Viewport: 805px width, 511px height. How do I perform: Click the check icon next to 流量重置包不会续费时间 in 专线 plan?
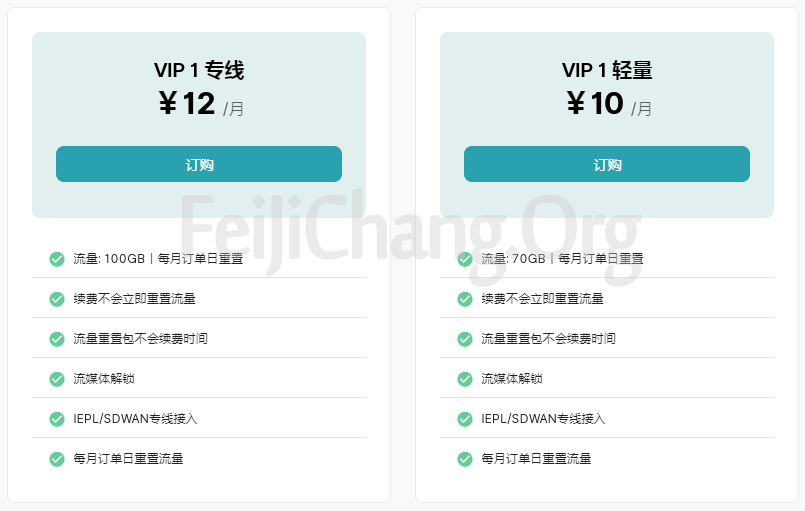click(57, 339)
